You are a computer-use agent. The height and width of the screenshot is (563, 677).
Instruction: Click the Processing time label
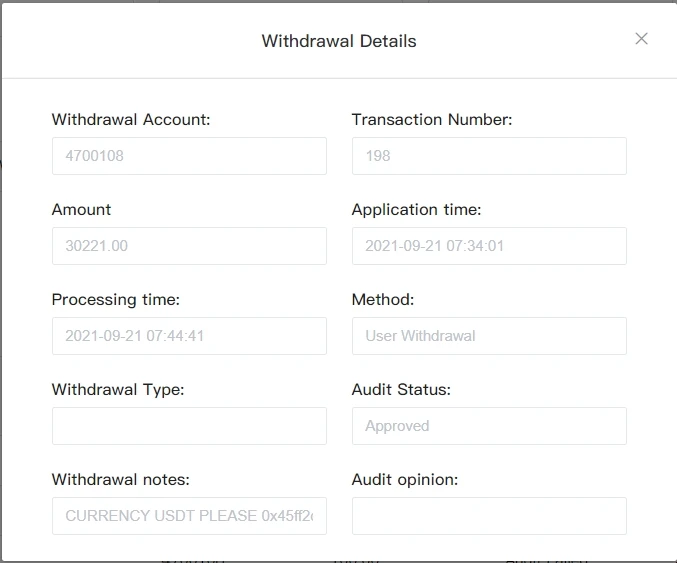point(116,300)
